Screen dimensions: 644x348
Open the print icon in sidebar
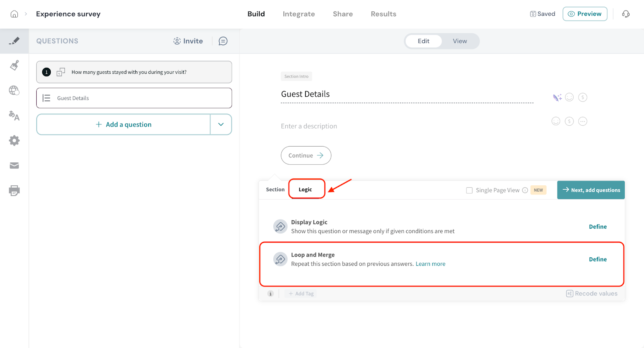[14, 191]
